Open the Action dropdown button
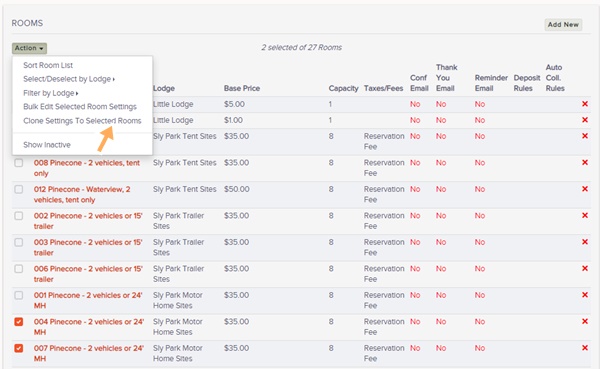600x369 pixels. click(x=29, y=48)
